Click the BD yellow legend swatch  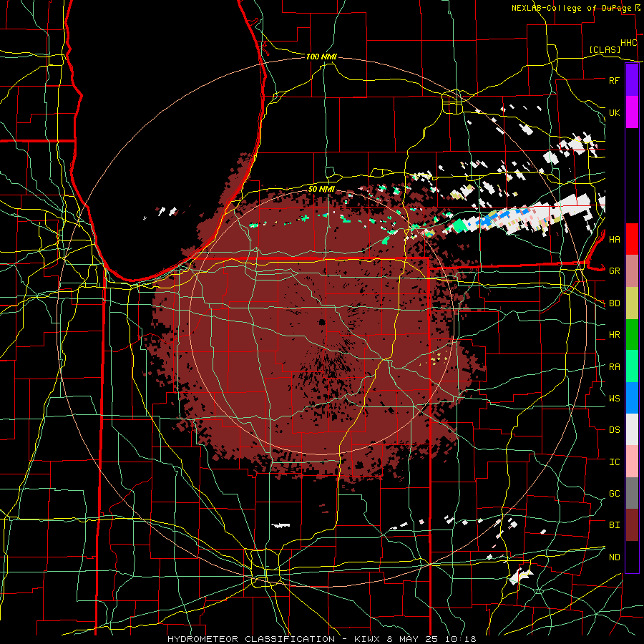[x=632, y=303]
